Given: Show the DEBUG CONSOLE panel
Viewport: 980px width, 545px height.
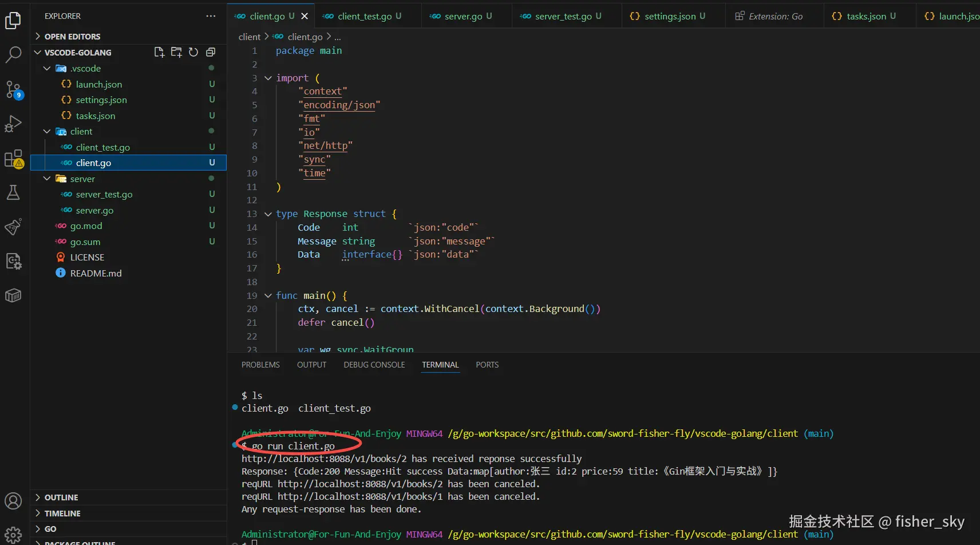Looking at the screenshot, I should click(x=374, y=365).
